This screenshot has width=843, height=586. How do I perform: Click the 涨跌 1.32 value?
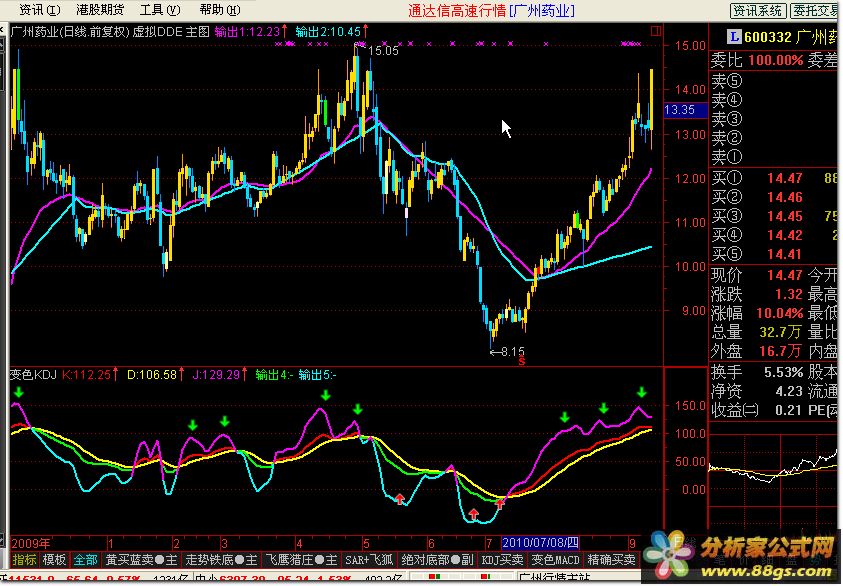pos(789,294)
